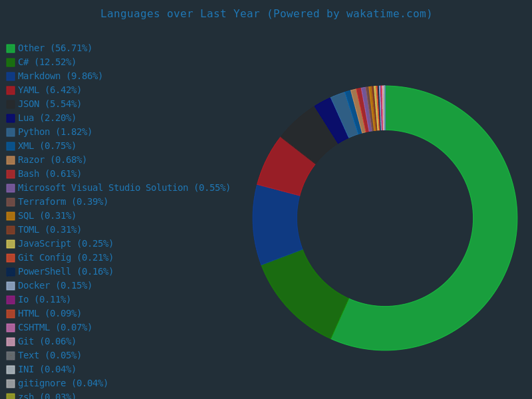Click the Terraform legend swatch
This screenshot has height=399, width=532.
click(x=11, y=202)
